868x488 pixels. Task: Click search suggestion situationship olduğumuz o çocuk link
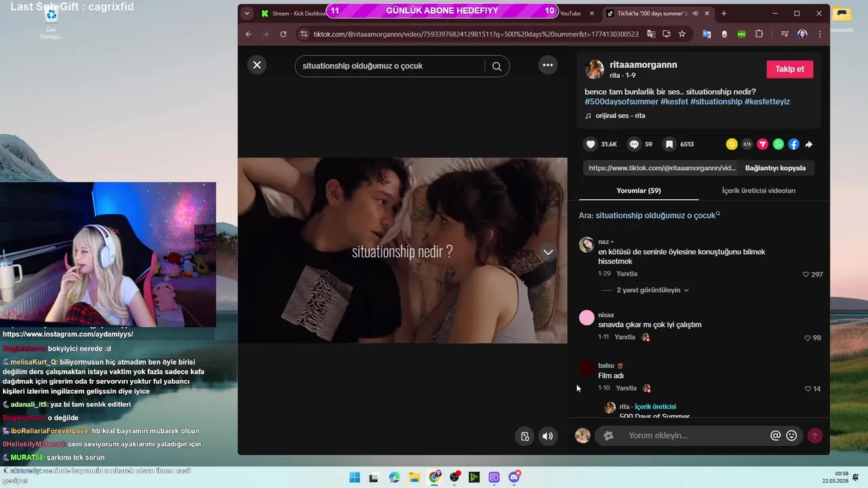point(655,216)
